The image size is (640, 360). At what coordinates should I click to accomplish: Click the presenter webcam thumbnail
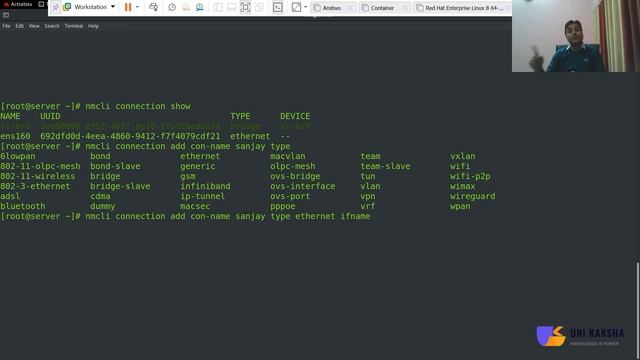click(x=576, y=36)
